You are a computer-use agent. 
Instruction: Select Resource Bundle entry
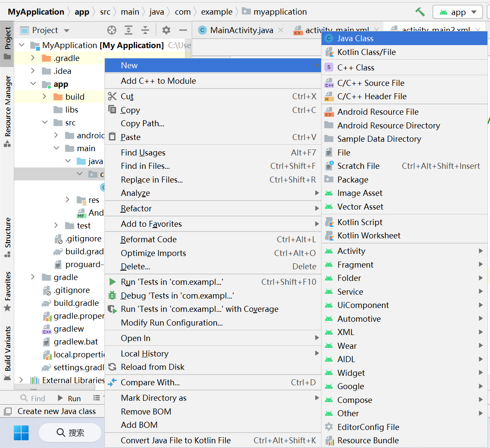click(404, 441)
